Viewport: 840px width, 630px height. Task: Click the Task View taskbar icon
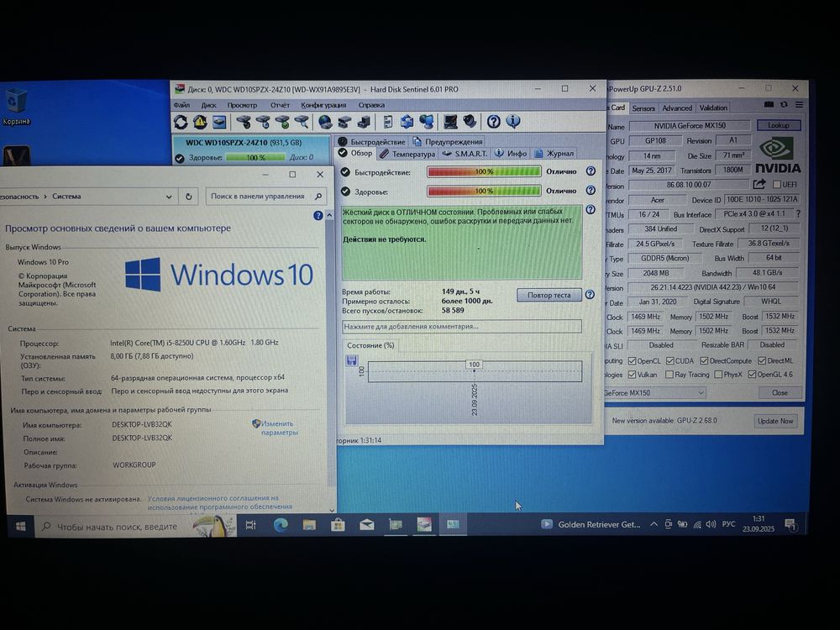(x=250, y=526)
